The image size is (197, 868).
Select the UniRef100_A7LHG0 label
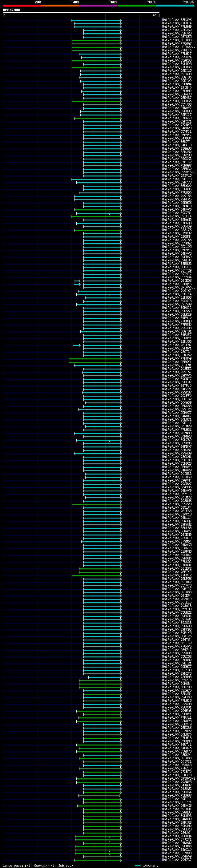pyautogui.click(x=177, y=67)
